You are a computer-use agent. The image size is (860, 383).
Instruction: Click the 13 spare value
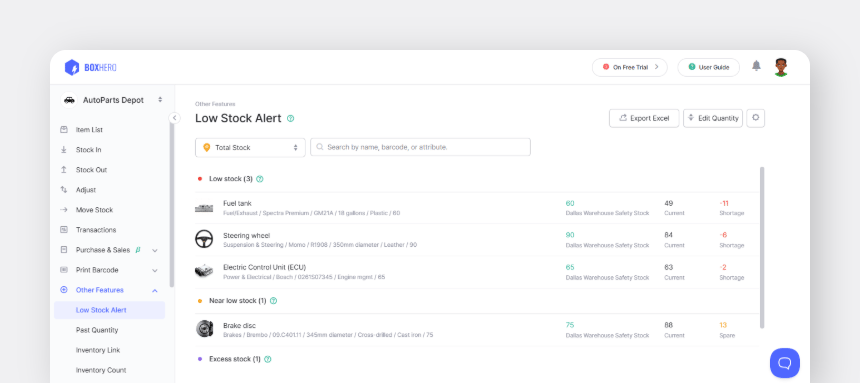click(723, 325)
